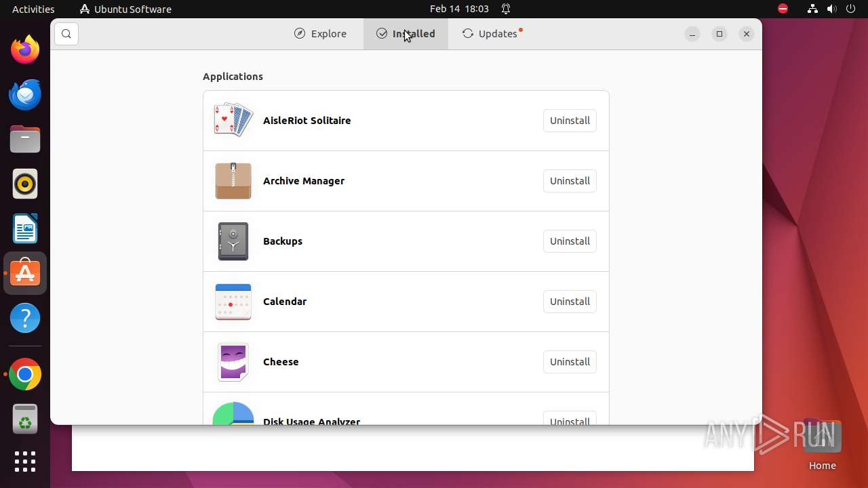Image resolution: width=868 pixels, height=488 pixels.
Task: Open Rhythmbox from the dock
Action: point(25,184)
